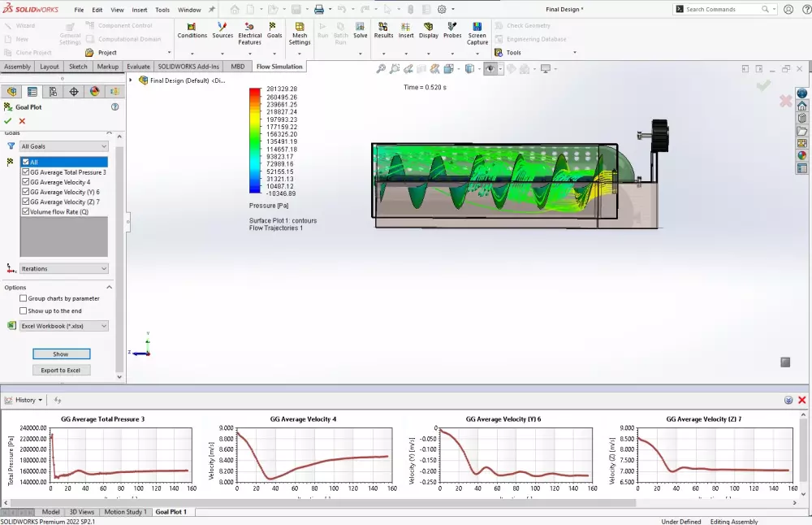This screenshot has width=812, height=525.
Task: Open the Excel Workbook format dropdown
Action: pyautogui.click(x=63, y=325)
